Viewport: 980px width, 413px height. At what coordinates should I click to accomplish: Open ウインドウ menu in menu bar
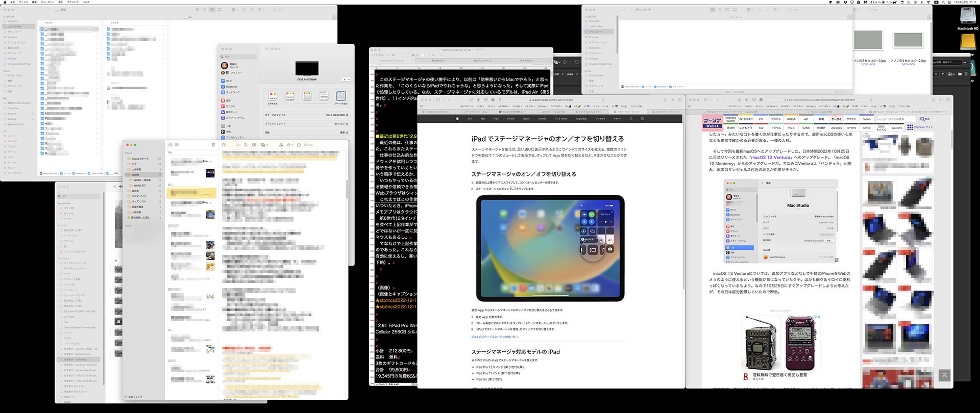point(72,2)
